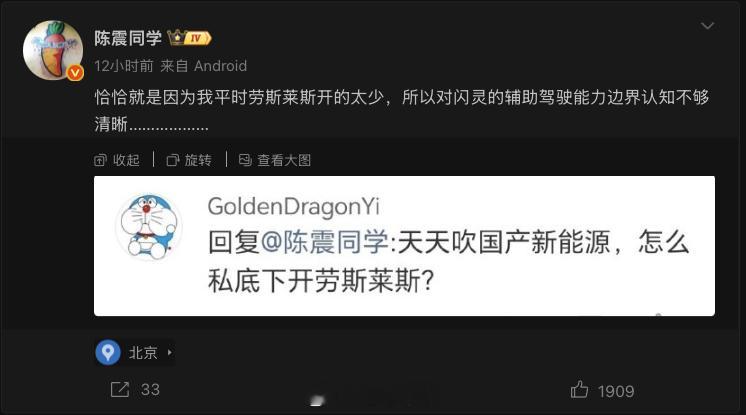Open 陈震同学's carrot avatar
This screenshot has width=746, height=415.
coord(53,50)
